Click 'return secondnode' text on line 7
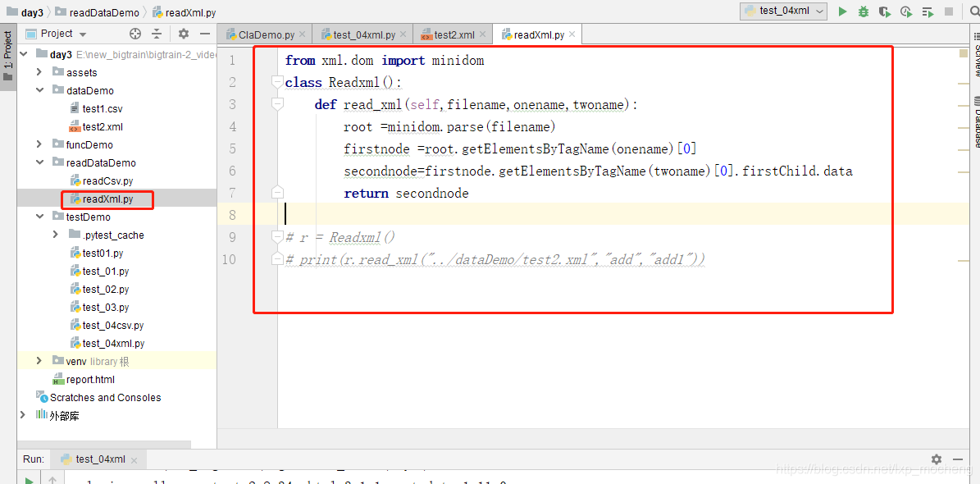 click(x=406, y=194)
